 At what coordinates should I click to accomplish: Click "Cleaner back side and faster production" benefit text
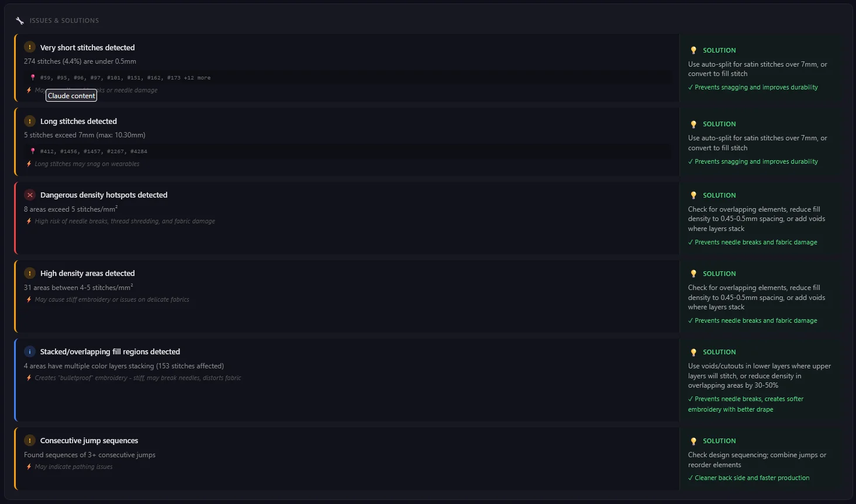point(752,478)
